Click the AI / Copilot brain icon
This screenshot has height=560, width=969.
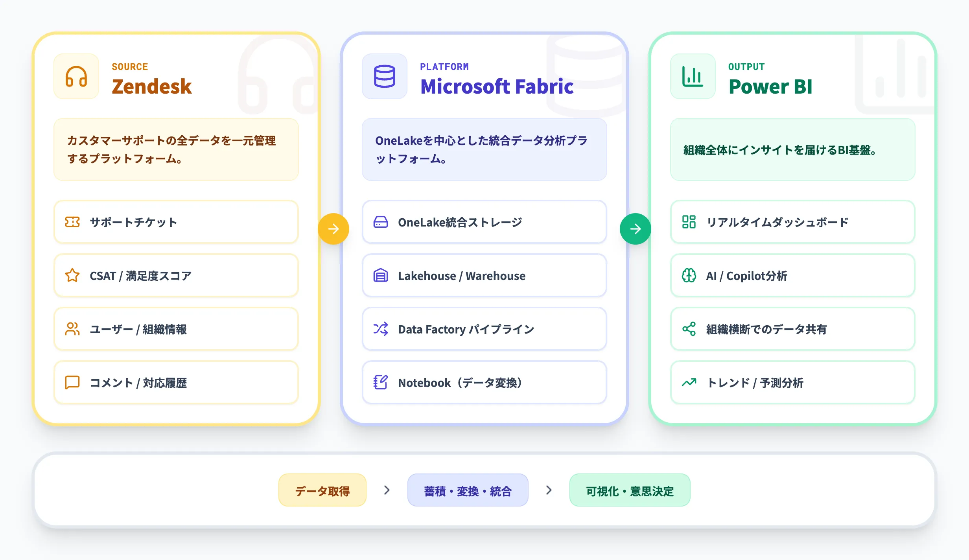(x=689, y=275)
